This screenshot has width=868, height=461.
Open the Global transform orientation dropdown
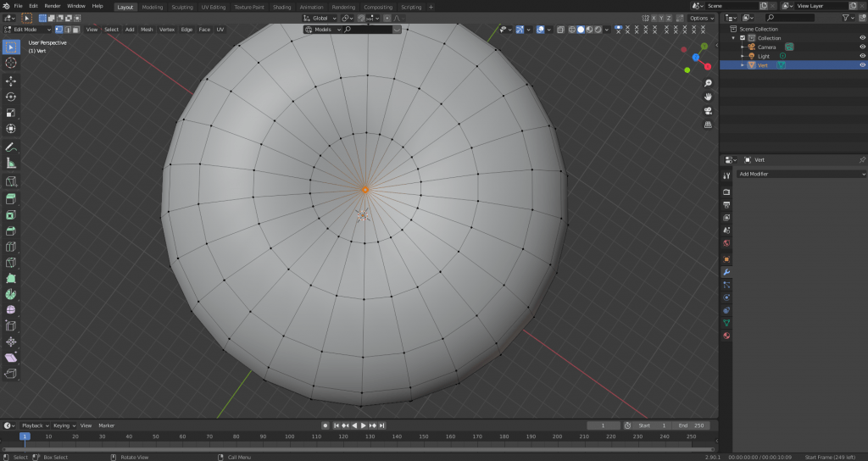(320, 19)
